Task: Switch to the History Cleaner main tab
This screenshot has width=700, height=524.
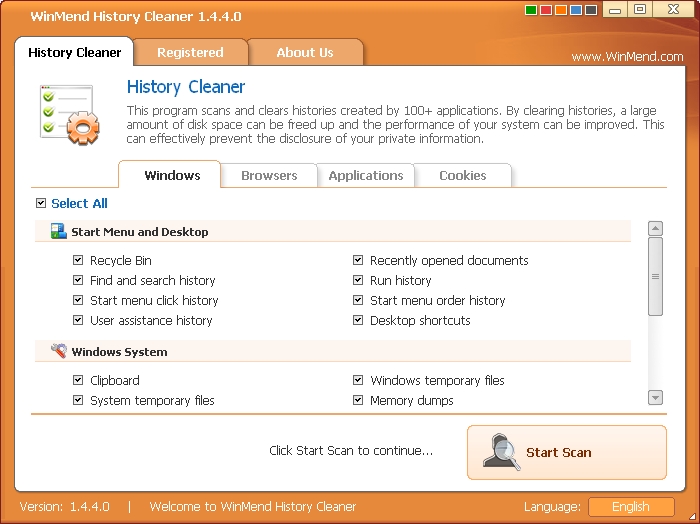Action: 74,52
